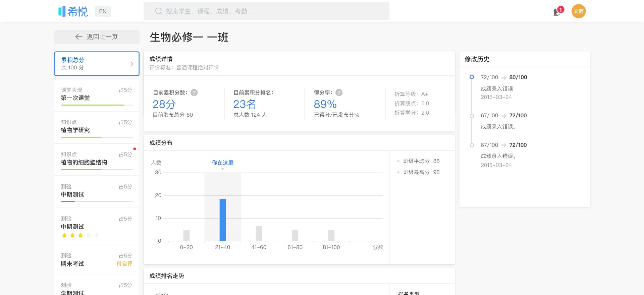644x295 pixels.
Task: Switch language with the EN button
Action: tap(103, 11)
